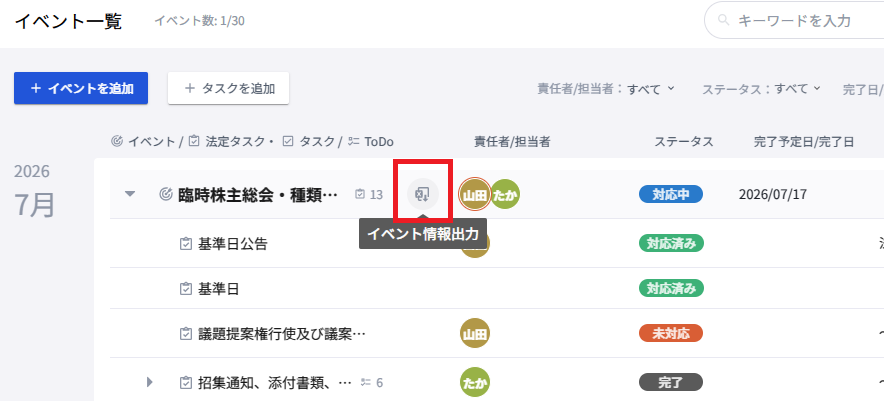884x401 pixels.
Task: Click the event info export icon
Action: click(423, 193)
